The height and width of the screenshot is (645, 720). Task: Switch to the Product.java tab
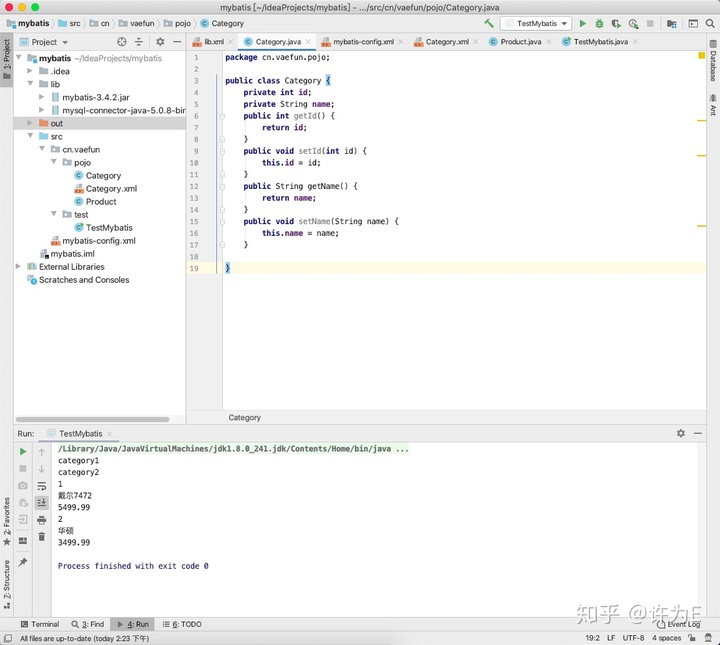pos(520,42)
